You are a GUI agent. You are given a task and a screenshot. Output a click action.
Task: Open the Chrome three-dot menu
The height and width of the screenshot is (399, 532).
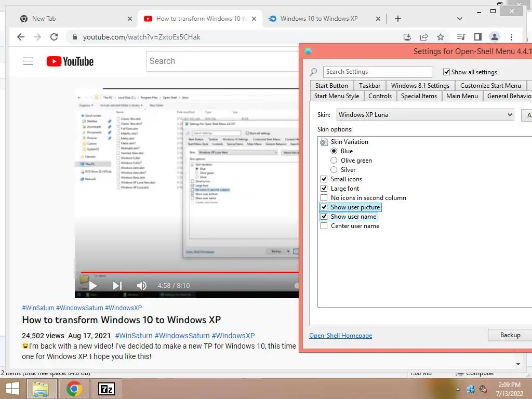511,37
